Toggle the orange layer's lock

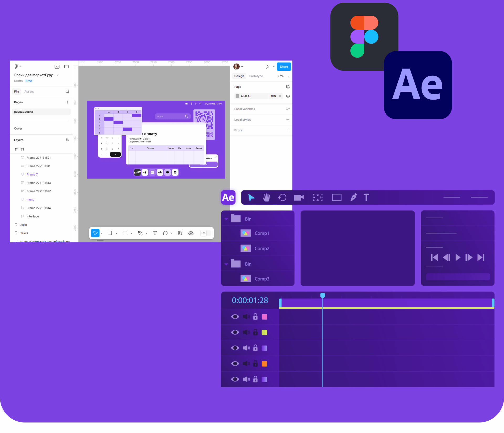[255, 364]
